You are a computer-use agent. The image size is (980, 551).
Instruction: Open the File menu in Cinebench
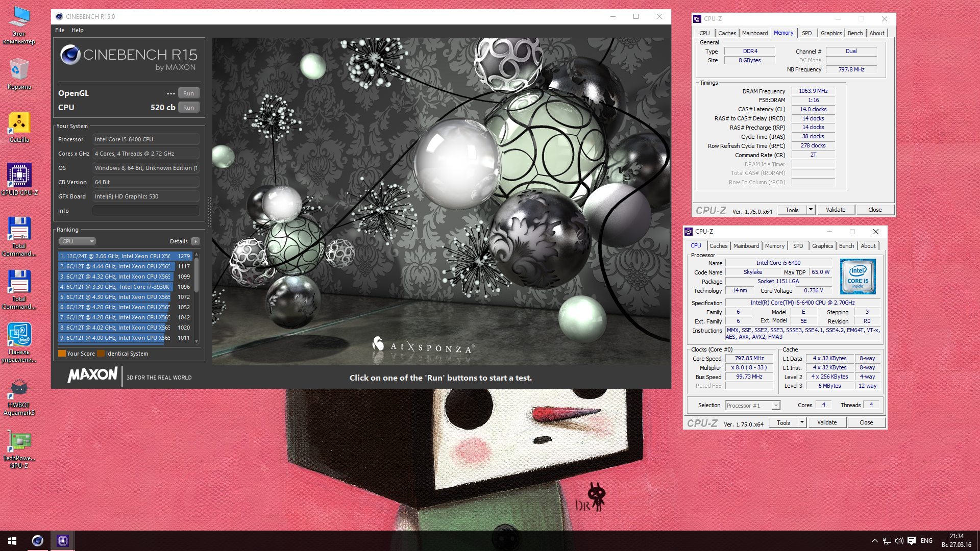tap(60, 30)
